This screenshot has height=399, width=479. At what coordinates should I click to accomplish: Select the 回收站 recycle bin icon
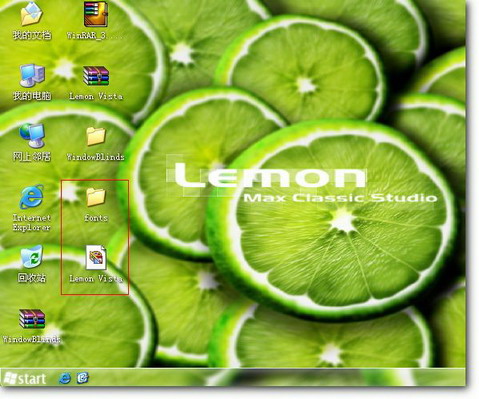(32, 257)
